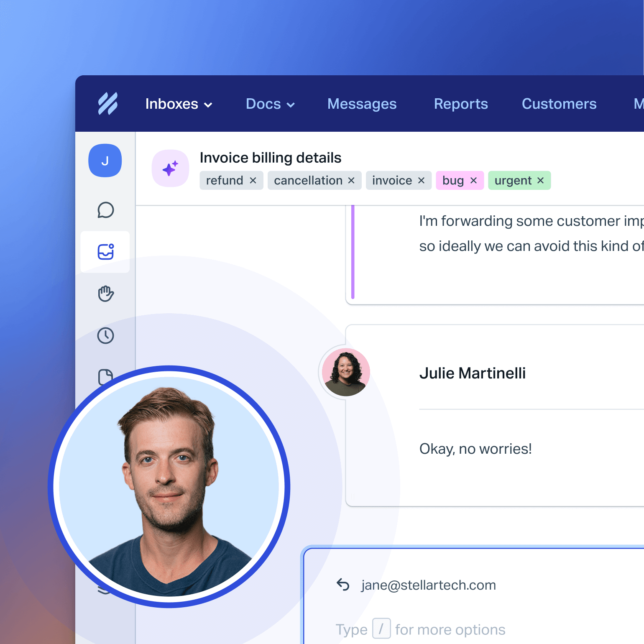The width and height of the screenshot is (644, 644).
Task: Expand the Docs dropdown menu
Action: coord(270,104)
